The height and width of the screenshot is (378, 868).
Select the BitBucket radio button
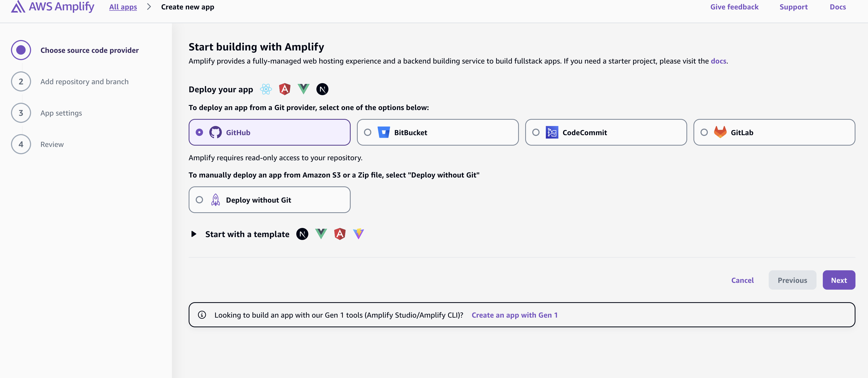click(x=368, y=133)
